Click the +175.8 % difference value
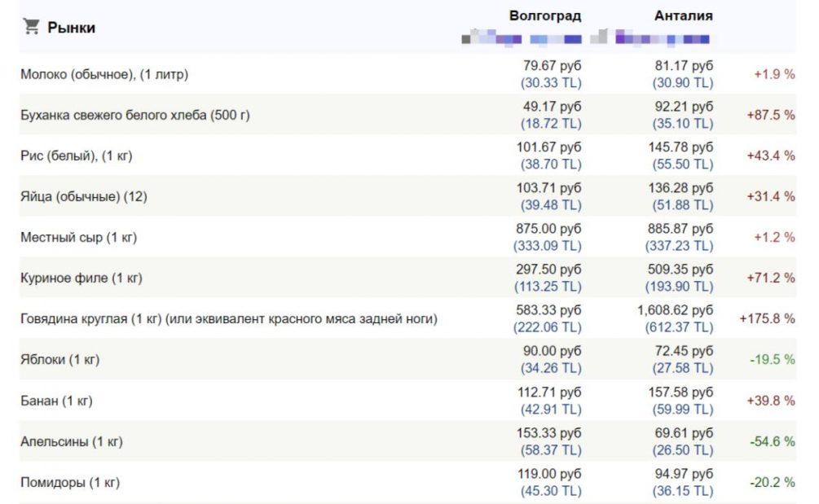Screen dimensions: 819x504 coord(766,318)
